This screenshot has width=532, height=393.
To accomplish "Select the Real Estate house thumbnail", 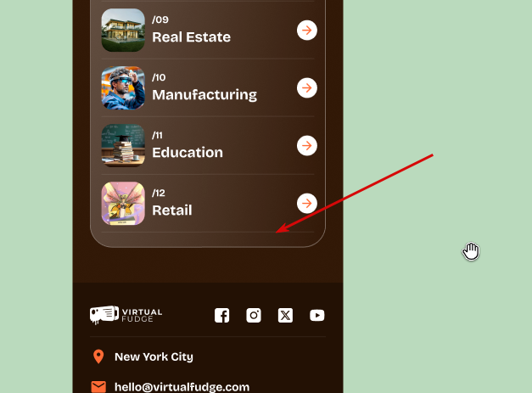I will click(123, 31).
